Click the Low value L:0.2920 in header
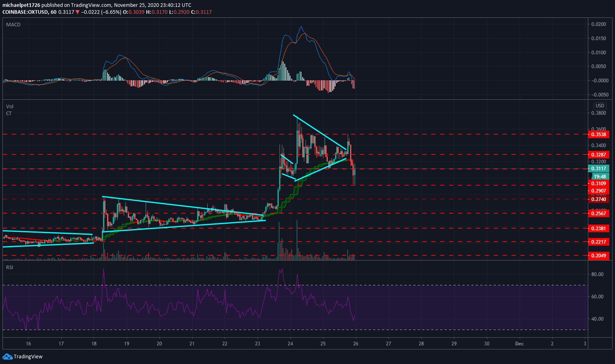The height and width of the screenshot is (364, 615). point(179,12)
